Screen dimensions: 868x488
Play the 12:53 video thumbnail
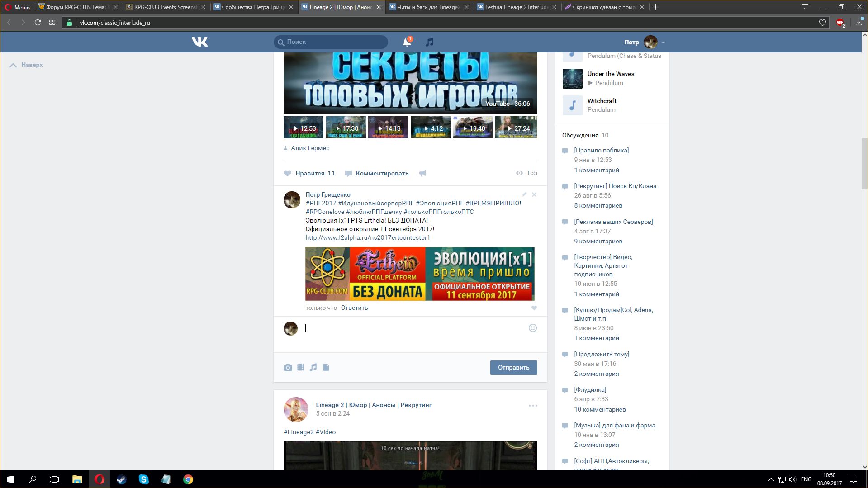point(304,128)
